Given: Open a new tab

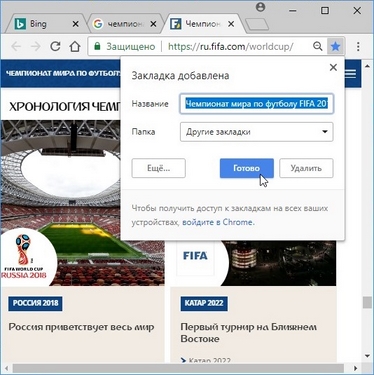Looking at the screenshot, I should [257, 24].
